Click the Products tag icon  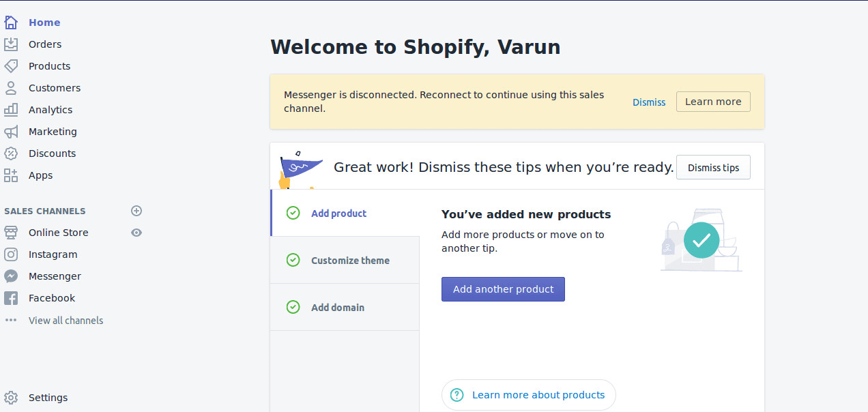(11, 66)
